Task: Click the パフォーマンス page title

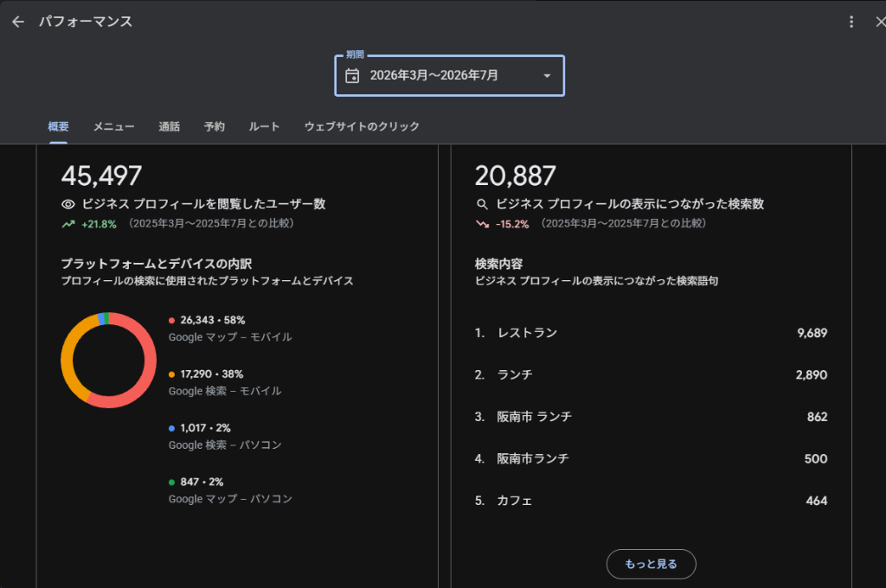Action: [86, 22]
